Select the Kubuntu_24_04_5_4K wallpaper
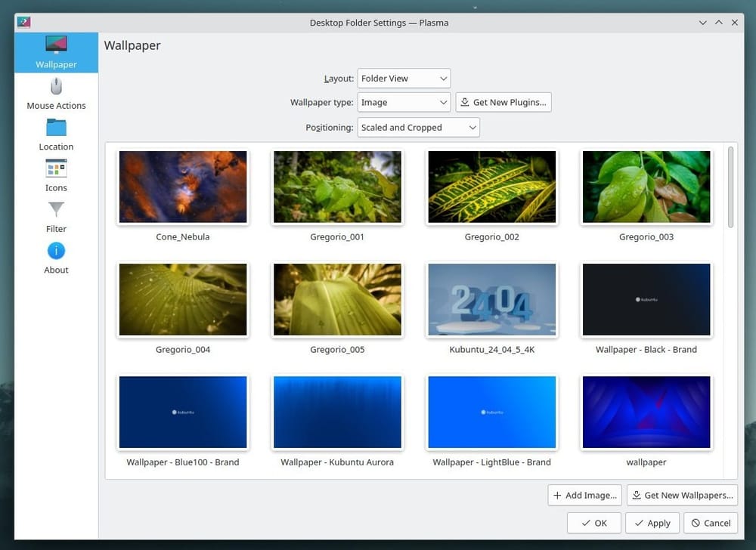The width and height of the screenshot is (756, 550). click(491, 299)
